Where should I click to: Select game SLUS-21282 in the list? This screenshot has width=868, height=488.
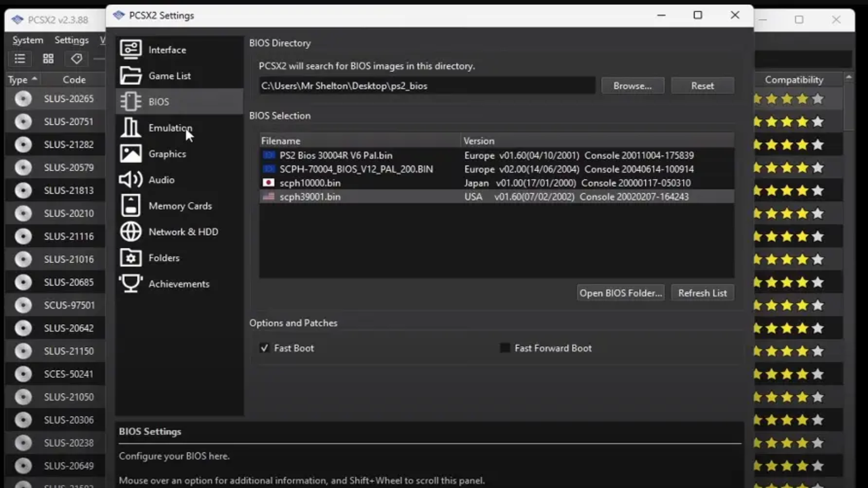coord(69,145)
